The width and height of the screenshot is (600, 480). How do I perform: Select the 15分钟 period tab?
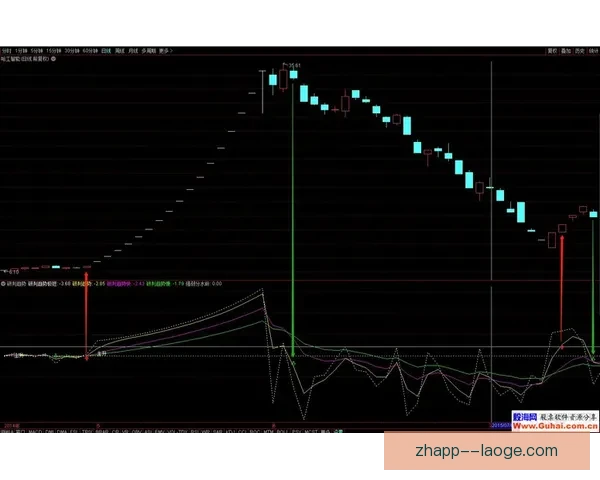[53, 51]
